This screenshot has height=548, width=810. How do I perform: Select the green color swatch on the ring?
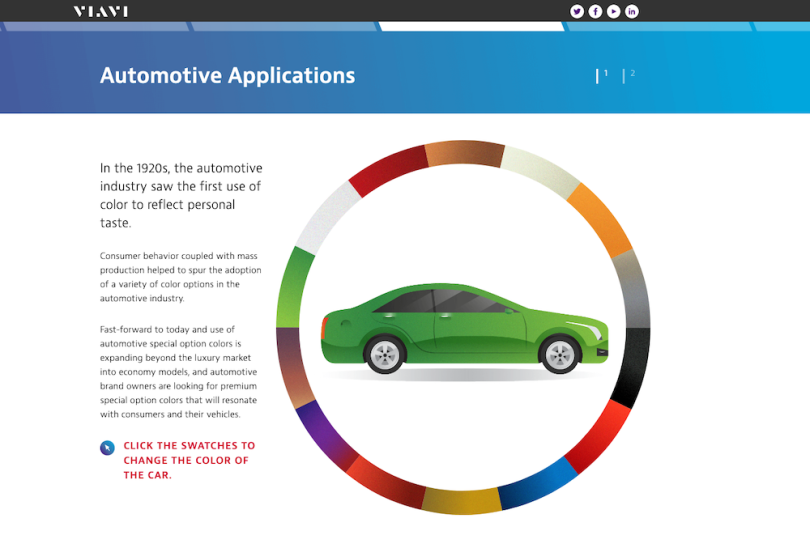[294, 286]
